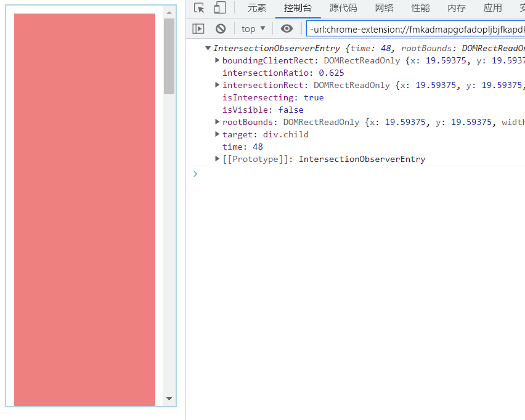The height and width of the screenshot is (420, 525).
Task: Collapse the IntersectionObserverEntry object
Action: (x=208, y=48)
